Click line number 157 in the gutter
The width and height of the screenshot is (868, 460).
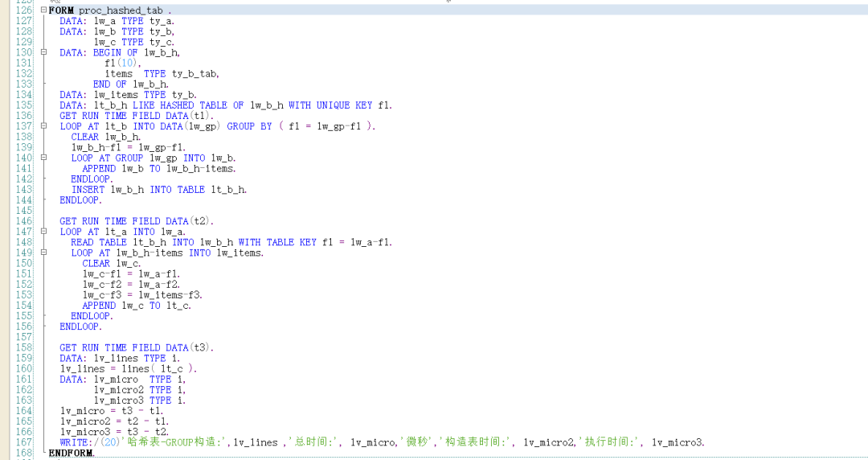[24, 336]
